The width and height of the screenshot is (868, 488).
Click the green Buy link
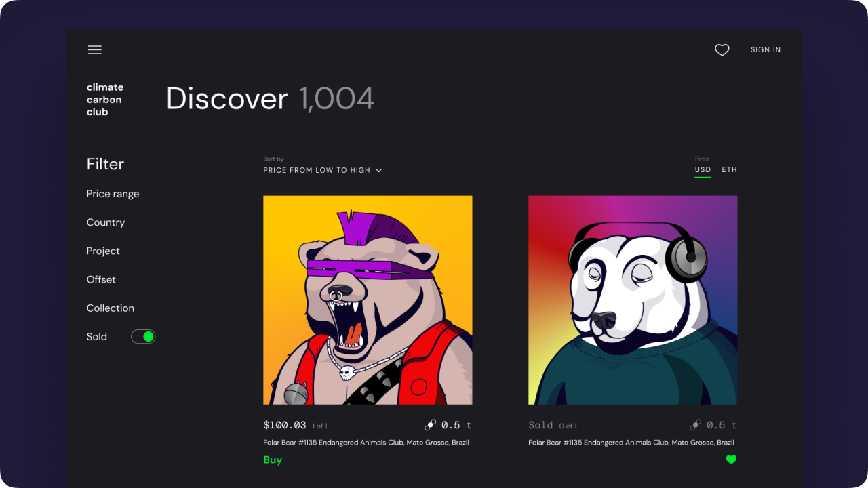pyautogui.click(x=273, y=460)
